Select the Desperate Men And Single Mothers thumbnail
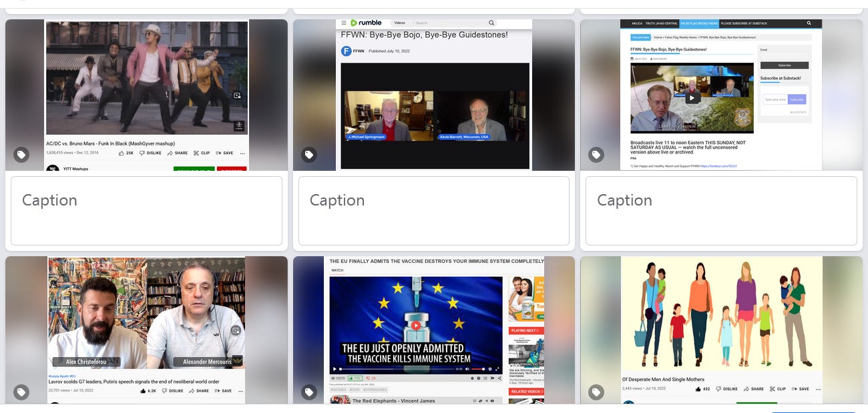 pyautogui.click(x=721, y=330)
